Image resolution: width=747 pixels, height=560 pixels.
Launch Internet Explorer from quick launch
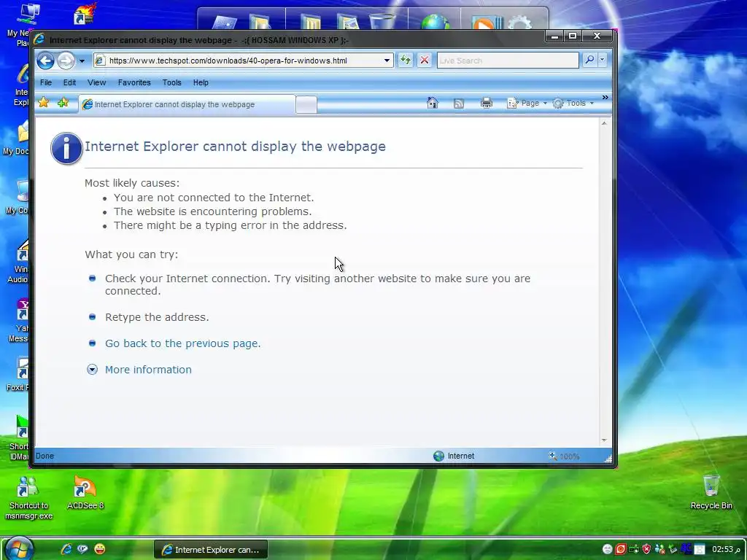pos(66,549)
